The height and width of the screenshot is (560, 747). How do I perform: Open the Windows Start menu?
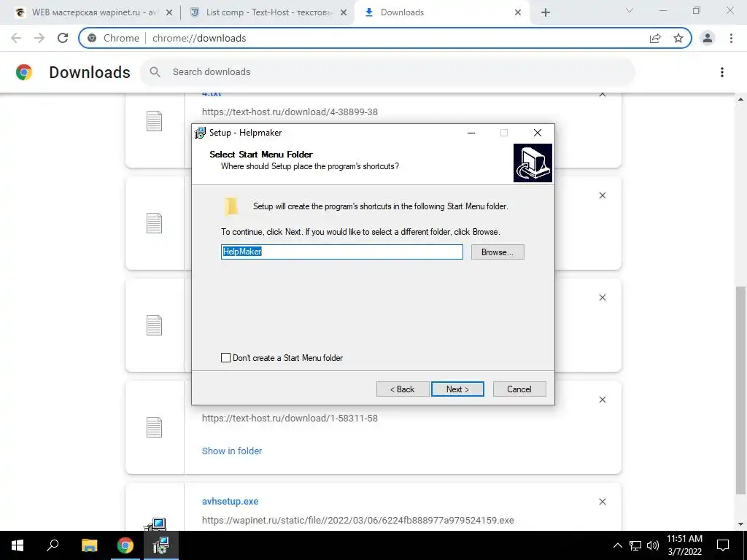pyautogui.click(x=18, y=545)
